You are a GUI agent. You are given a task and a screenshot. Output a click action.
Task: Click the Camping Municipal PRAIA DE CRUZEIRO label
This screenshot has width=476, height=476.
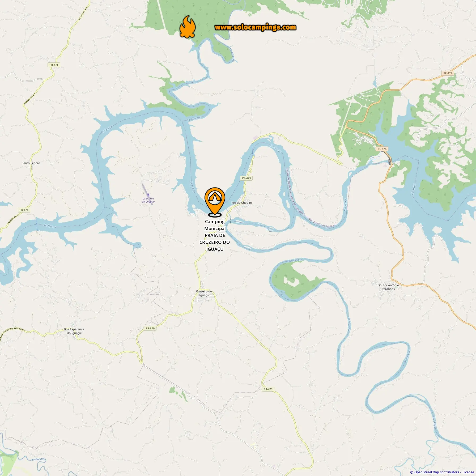[215, 235]
